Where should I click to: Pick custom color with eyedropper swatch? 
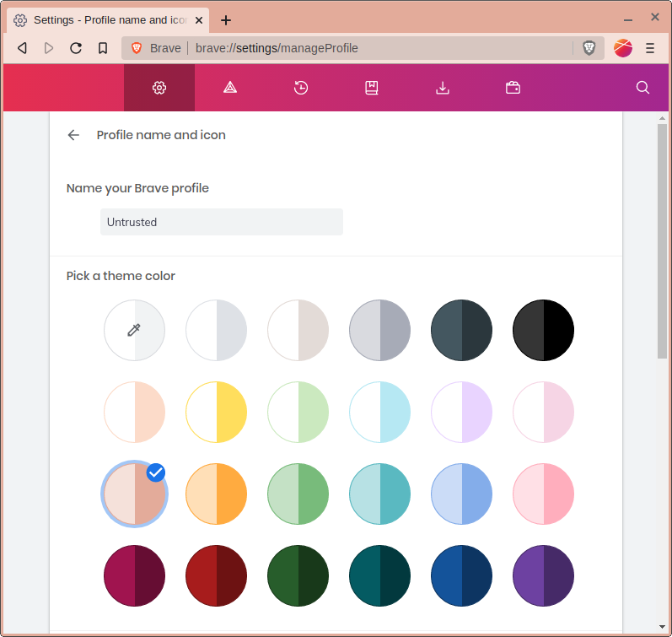click(x=134, y=331)
